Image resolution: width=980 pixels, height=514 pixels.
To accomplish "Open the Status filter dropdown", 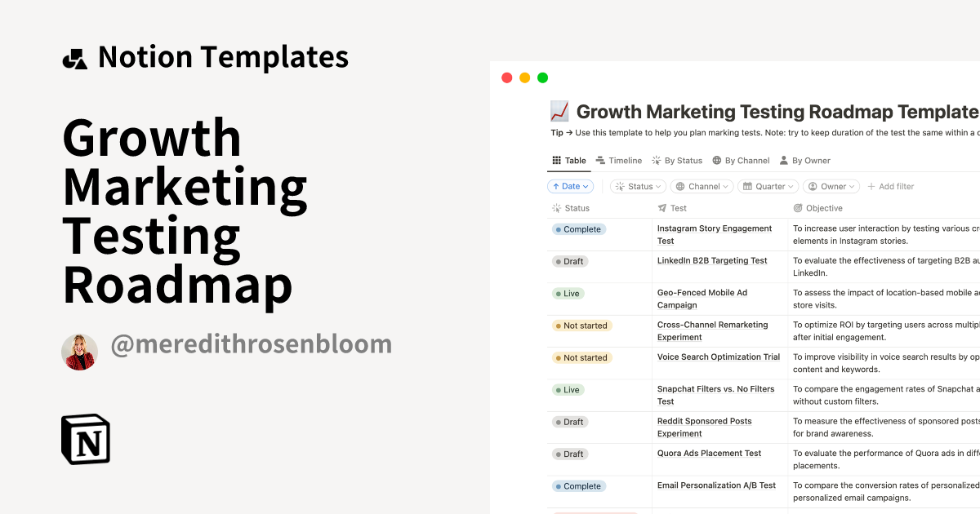I will 639,186.
